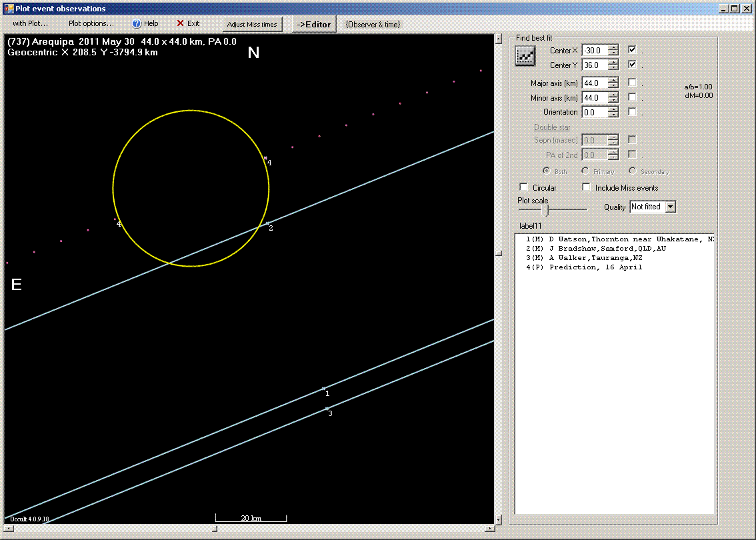Choose the Exit menu item
756x540 pixels.
pos(188,23)
